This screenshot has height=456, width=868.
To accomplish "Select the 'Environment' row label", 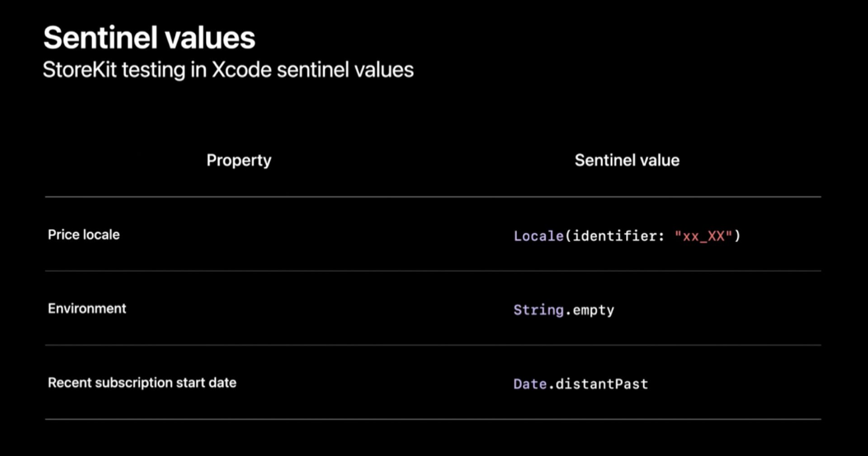I will 87,309.
